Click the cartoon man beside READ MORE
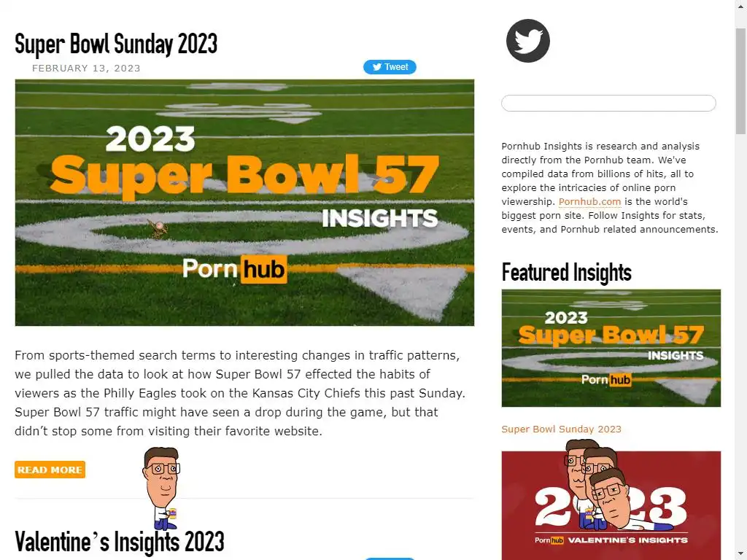Screen dimensions: 747x560 pos(161,488)
